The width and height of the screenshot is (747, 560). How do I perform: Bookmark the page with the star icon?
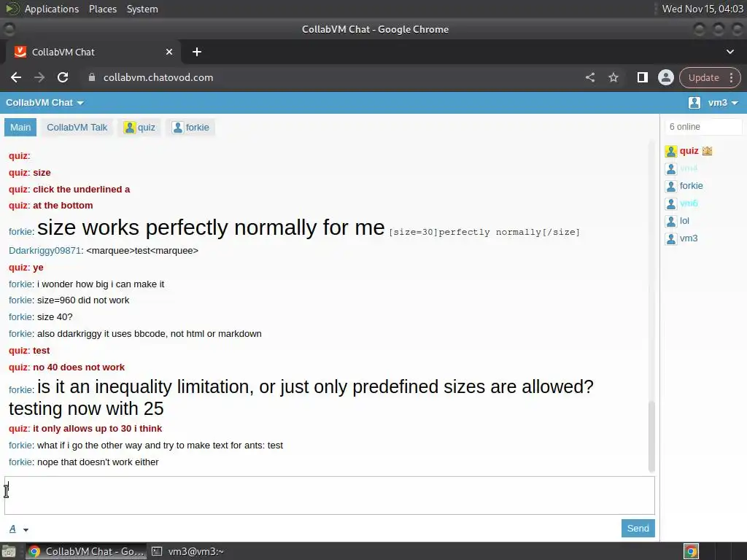click(x=614, y=77)
